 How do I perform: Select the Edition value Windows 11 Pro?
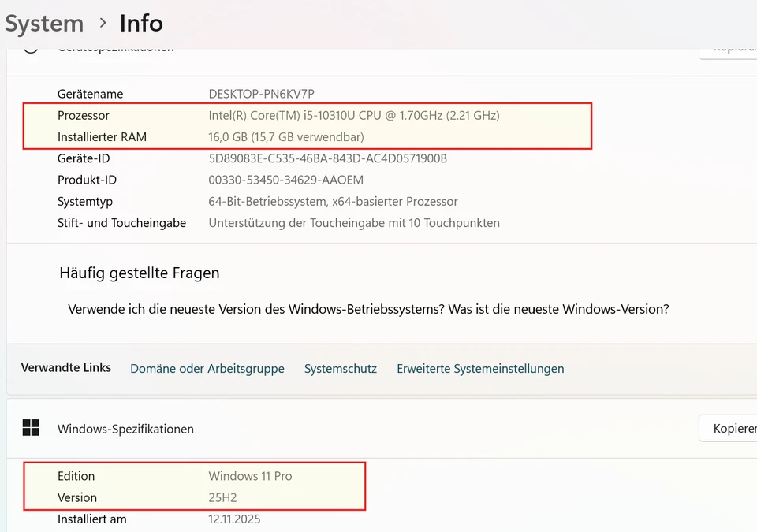(250, 476)
